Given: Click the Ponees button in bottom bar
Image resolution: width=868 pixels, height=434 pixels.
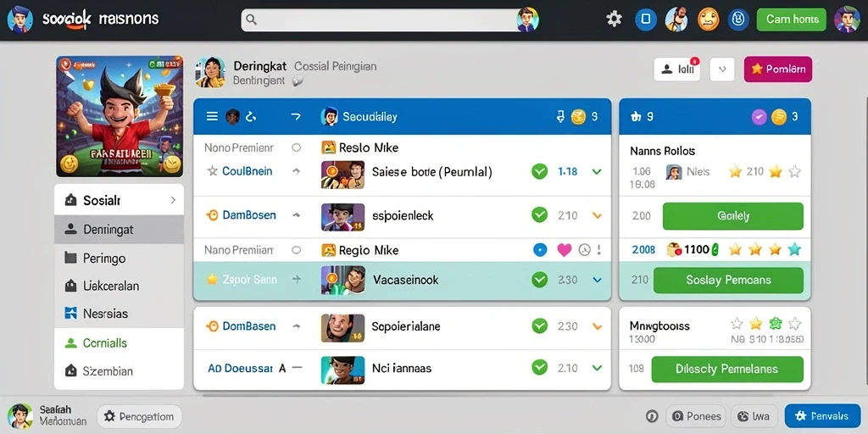Looking at the screenshot, I should click(696, 417).
